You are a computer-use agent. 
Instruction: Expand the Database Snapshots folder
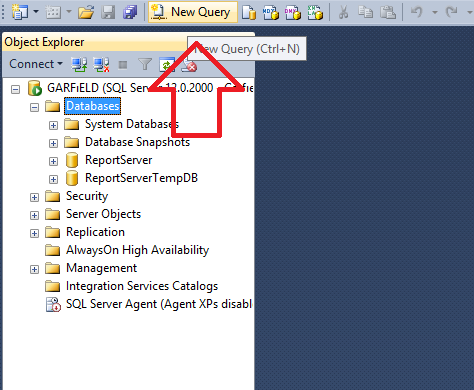[53, 143]
